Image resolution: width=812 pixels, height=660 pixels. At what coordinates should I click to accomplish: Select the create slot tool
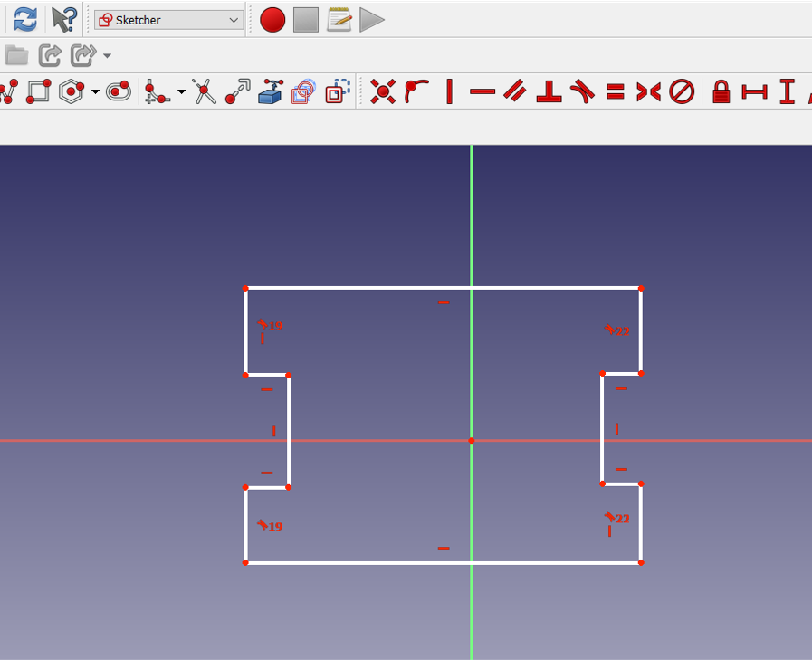118,91
